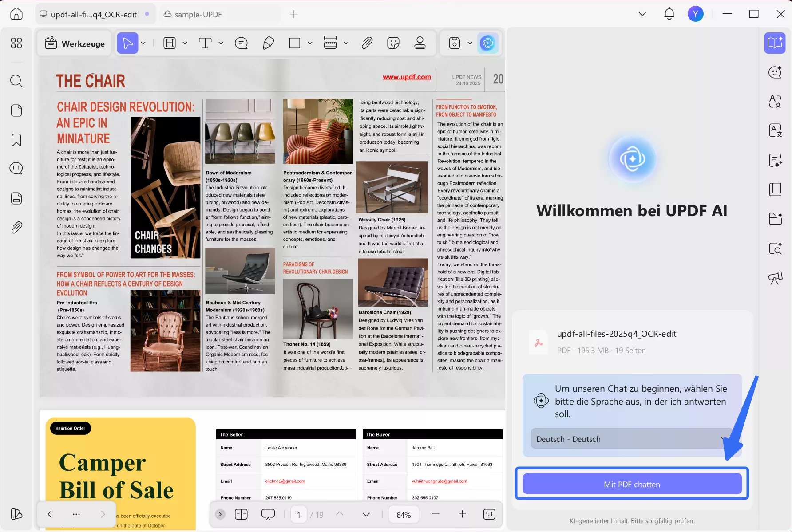Viewport: 792px width, 532px height.
Task: Switch to the sample-UPDF tab
Action: click(x=197, y=14)
